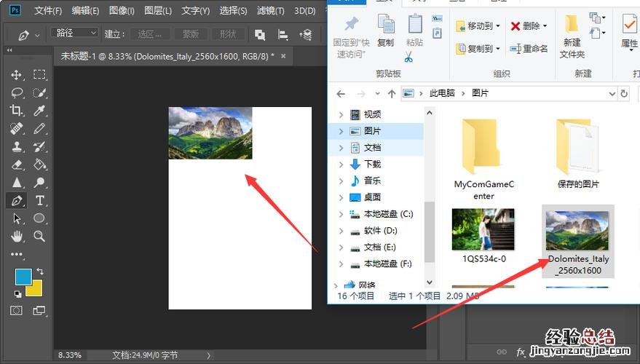The width and height of the screenshot is (640, 364).
Task: Open the 图层(L) menu
Action: pos(158,11)
